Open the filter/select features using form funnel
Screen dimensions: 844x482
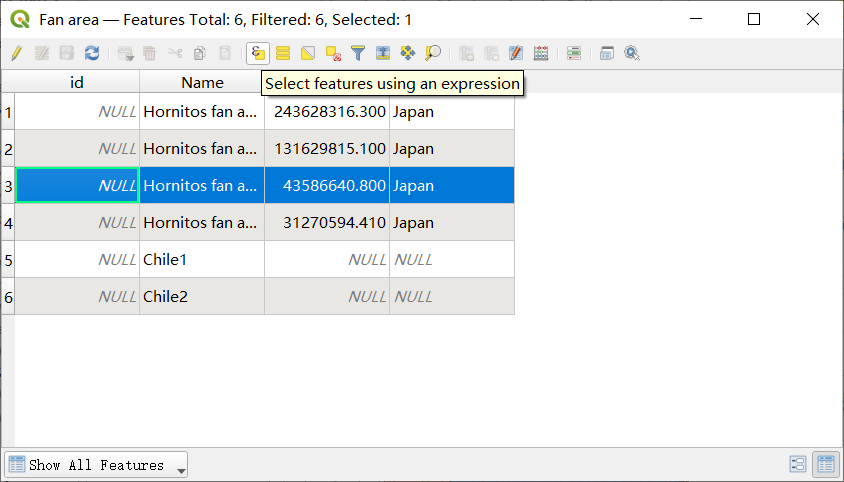coord(358,53)
